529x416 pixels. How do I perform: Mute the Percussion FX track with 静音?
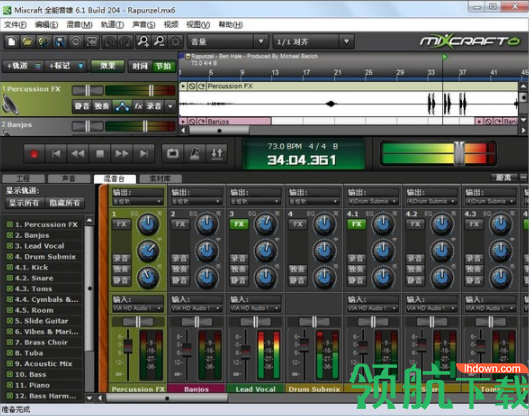tap(82, 107)
